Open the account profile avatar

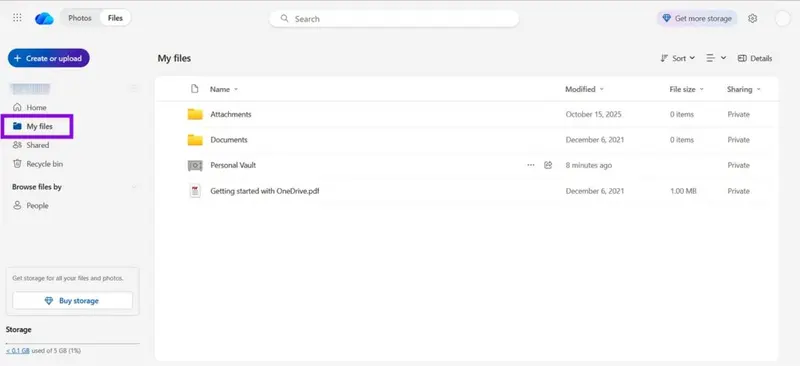(782, 18)
